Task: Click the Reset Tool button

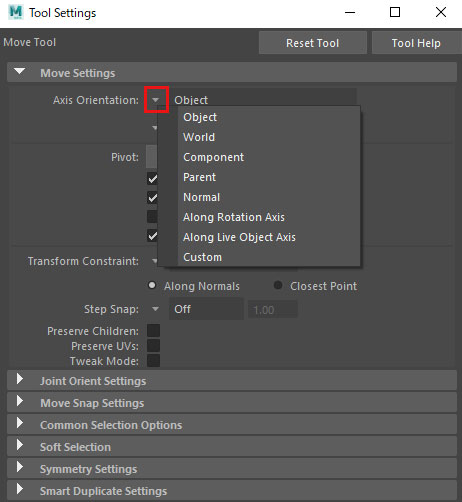Action: pos(313,43)
